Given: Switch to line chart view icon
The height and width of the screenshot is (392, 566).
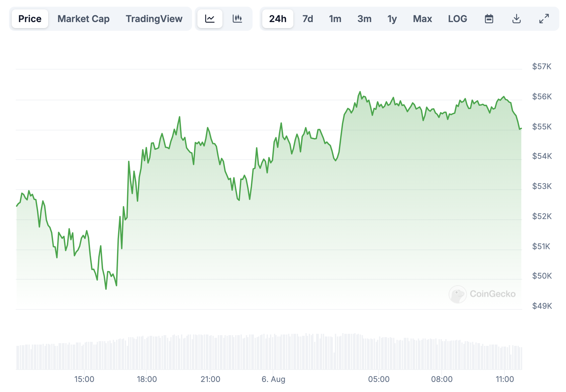Looking at the screenshot, I should [210, 19].
